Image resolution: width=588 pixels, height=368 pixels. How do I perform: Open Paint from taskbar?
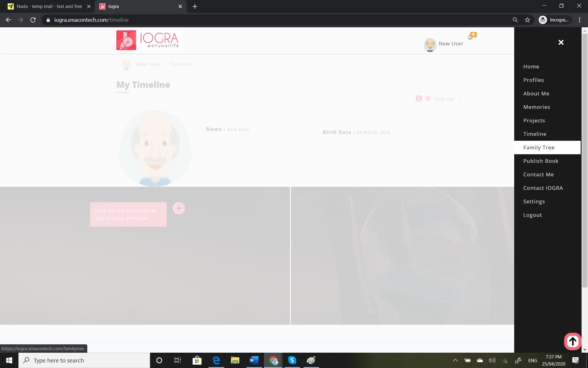pos(311,360)
